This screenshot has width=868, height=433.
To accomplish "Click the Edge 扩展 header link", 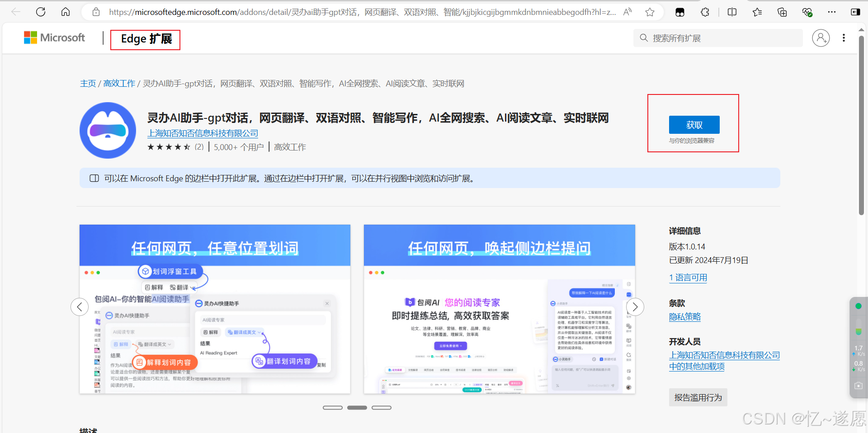I will (146, 39).
